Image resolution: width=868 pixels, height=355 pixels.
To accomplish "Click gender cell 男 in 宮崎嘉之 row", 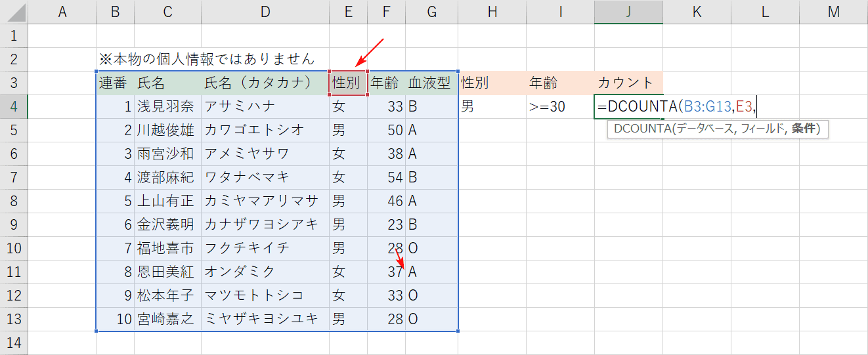I will click(348, 319).
